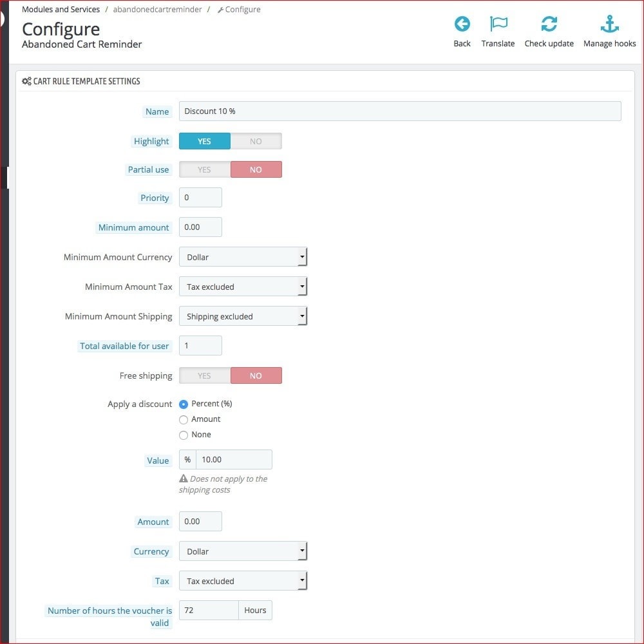Enable Free shipping YES option

[205, 376]
